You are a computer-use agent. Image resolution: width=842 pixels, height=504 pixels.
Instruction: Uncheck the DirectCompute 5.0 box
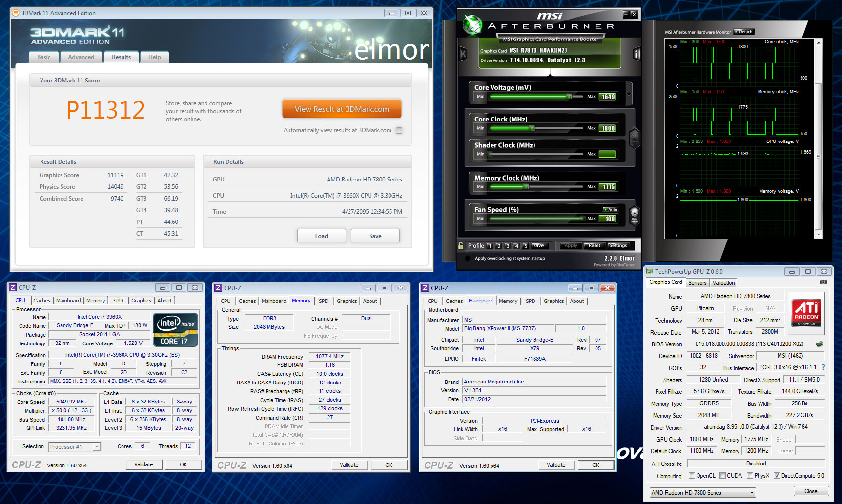tap(777, 476)
